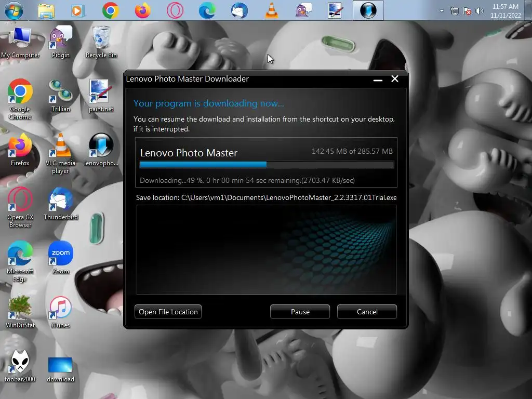
Task: Select the Zoom desktop shortcut
Action: (x=61, y=258)
